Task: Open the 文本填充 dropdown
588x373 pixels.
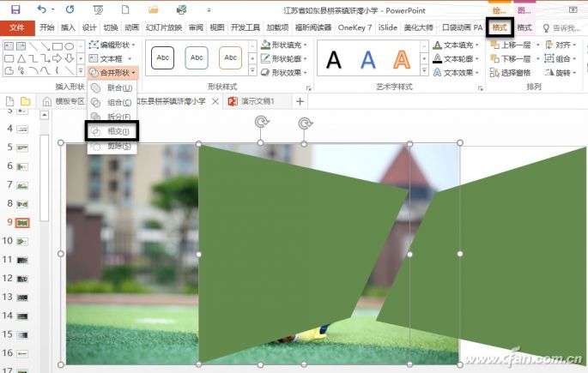Action: click(456, 45)
